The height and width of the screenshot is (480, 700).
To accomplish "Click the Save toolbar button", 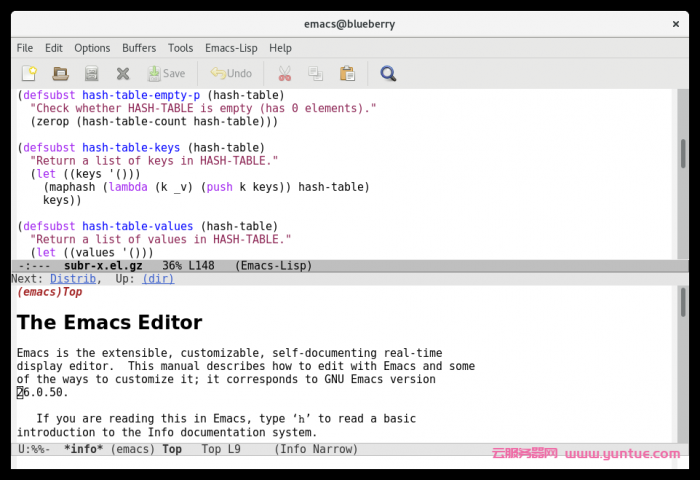I will (x=166, y=73).
